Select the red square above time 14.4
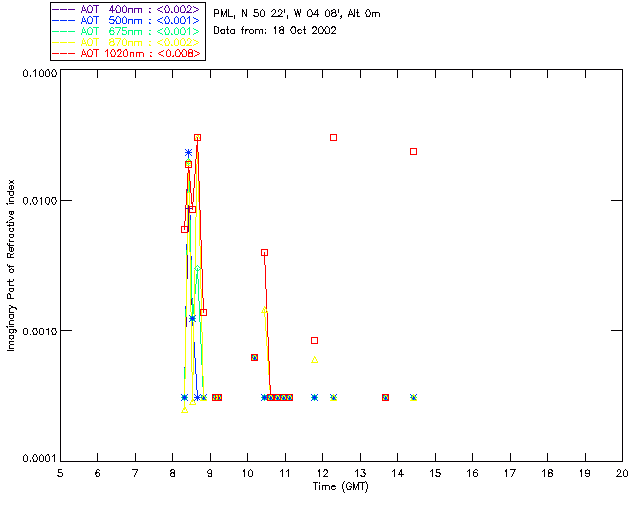Viewport: 640px width, 512px height. (x=413, y=151)
